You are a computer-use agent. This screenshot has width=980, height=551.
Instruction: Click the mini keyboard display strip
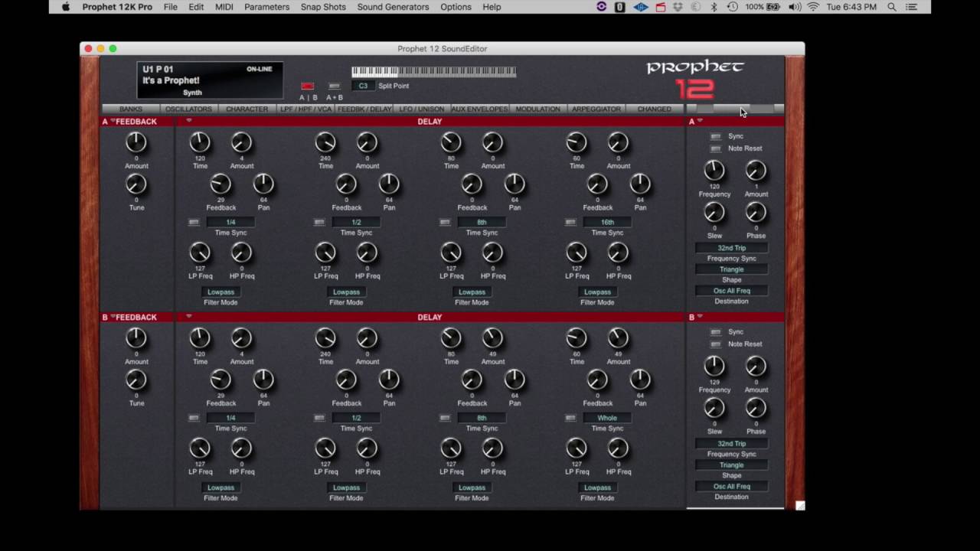point(433,72)
